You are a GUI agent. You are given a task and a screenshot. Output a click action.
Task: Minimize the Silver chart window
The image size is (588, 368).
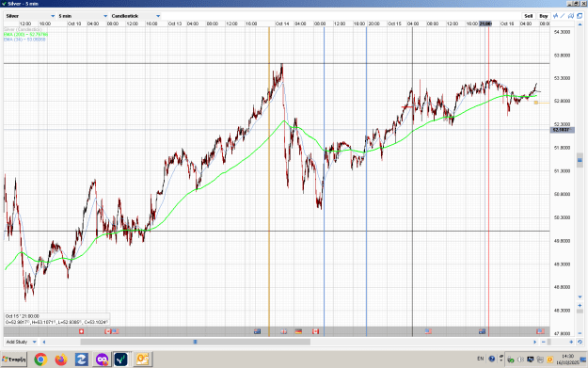(569, 4)
